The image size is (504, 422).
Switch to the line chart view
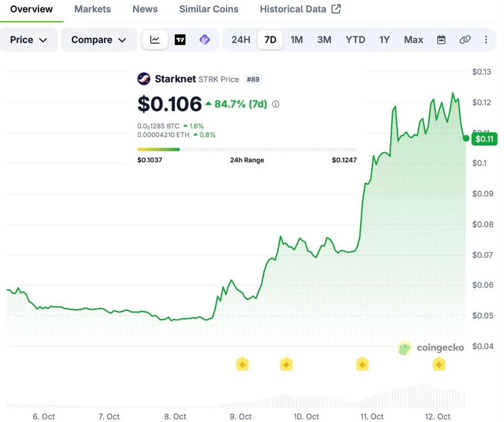[155, 40]
